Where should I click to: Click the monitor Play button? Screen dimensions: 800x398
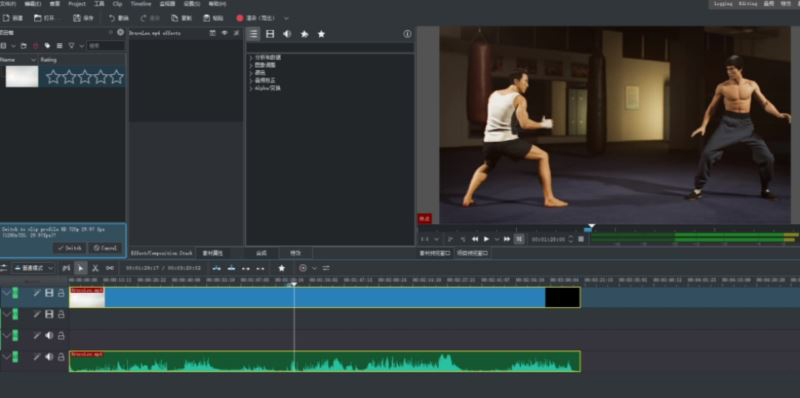click(x=487, y=239)
